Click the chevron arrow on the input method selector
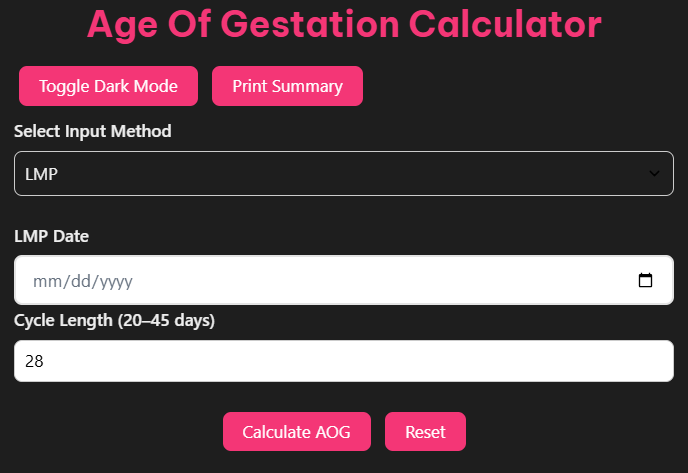 click(654, 174)
